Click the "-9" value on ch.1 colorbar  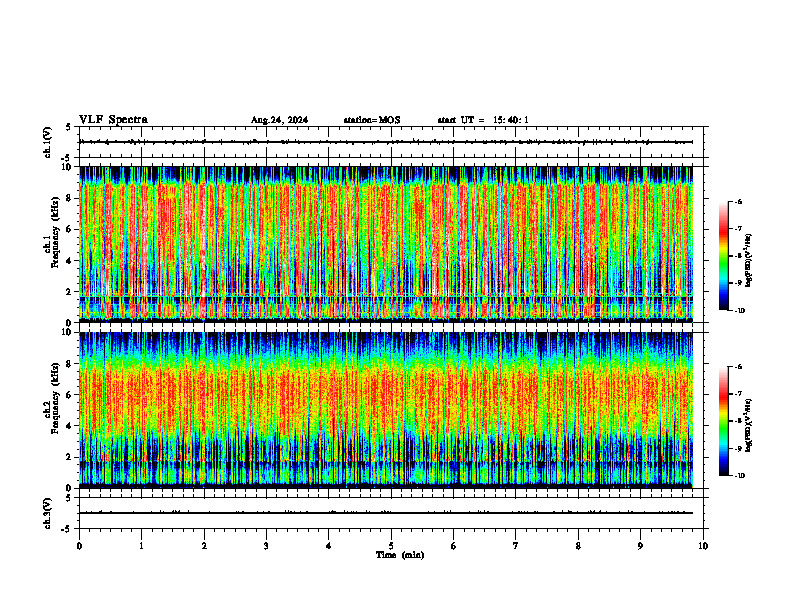[x=738, y=283]
